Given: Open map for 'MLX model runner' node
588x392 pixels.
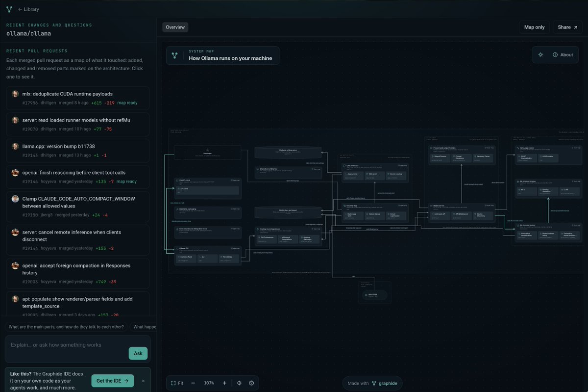Looking at the screenshot, I should click(576, 225).
